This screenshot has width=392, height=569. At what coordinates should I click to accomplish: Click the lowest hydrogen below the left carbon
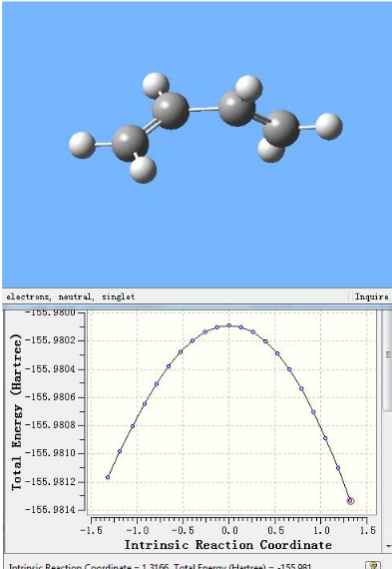(143, 170)
